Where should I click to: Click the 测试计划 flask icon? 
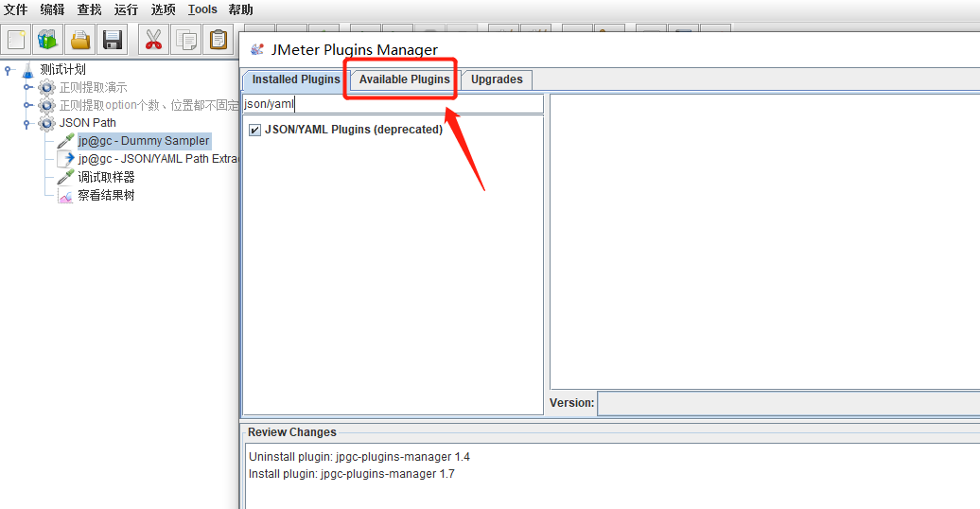[28, 70]
